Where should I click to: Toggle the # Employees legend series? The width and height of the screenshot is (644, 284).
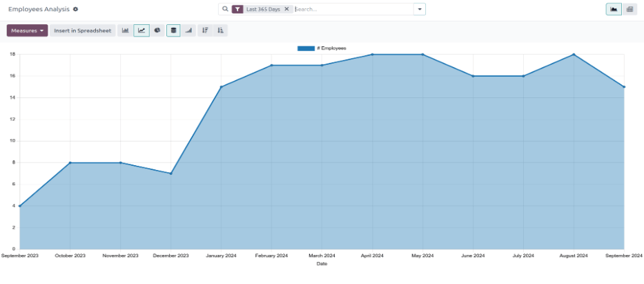[x=322, y=48]
